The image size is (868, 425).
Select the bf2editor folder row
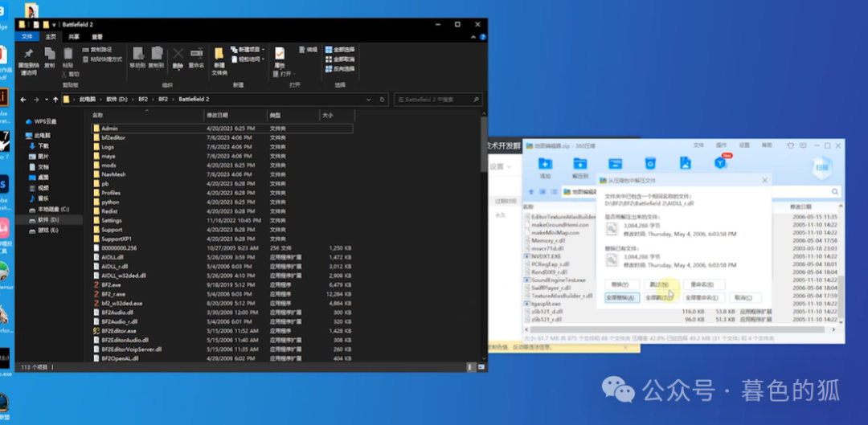[222, 138]
